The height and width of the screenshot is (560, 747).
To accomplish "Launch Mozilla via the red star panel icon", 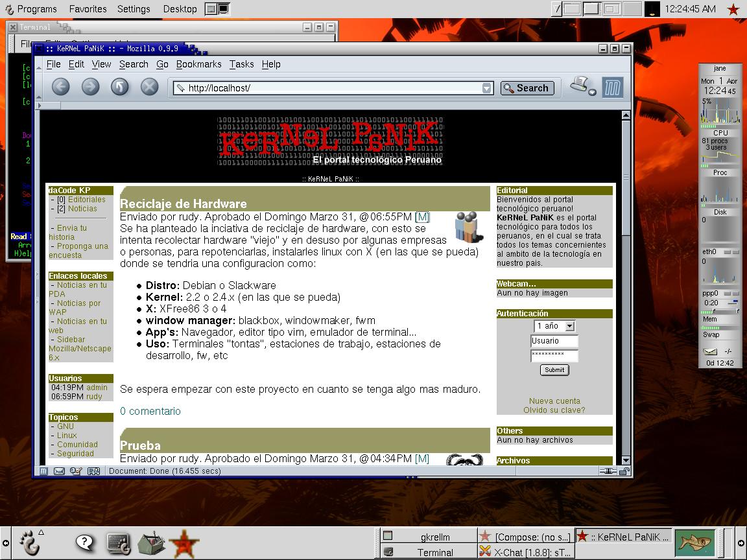I will [184, 543].
